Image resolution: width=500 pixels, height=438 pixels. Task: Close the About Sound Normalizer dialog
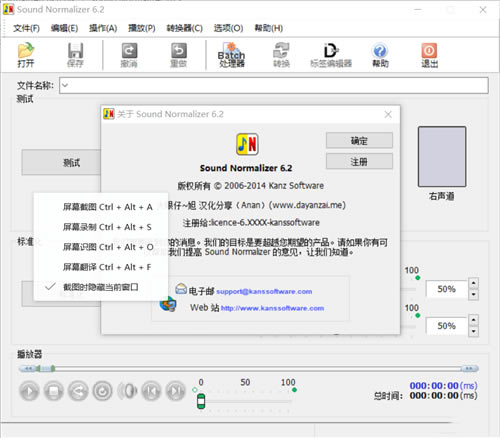(x=388, y=114)
